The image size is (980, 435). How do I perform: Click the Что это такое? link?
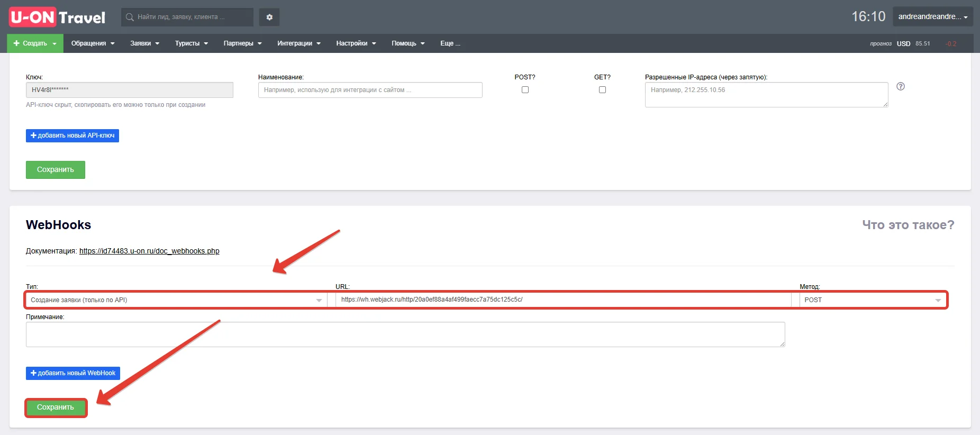point(908,225)
